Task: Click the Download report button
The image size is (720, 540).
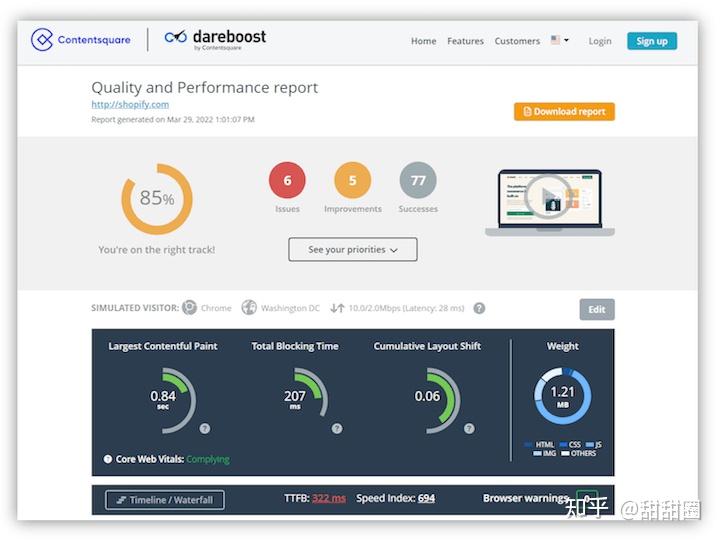Action: pyautogui.click(x=564, y=112)
